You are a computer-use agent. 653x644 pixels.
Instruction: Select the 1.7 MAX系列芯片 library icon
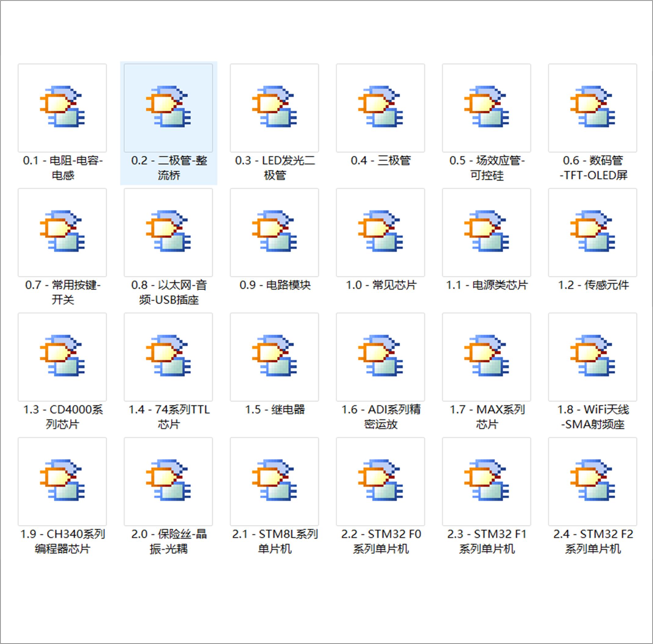point(487,357)
